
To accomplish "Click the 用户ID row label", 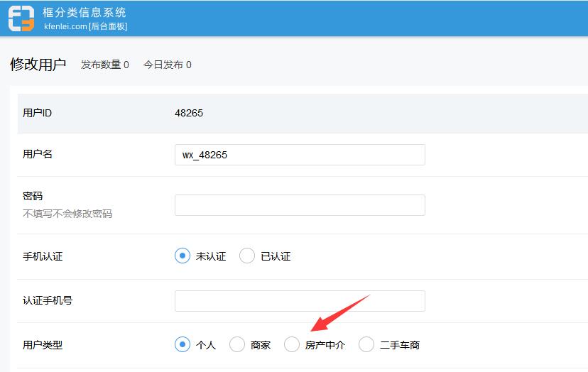I will point(38,113).
